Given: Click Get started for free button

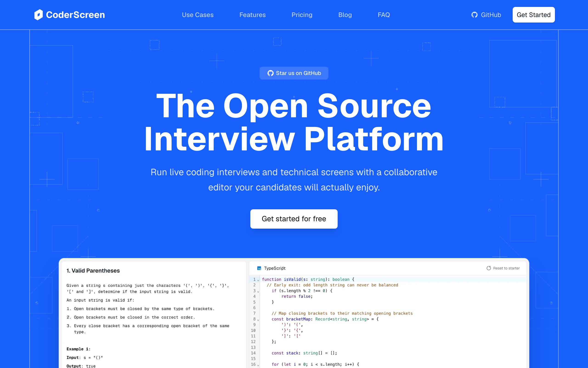Looking at the screenshot, I should click(x=294, y=219).
